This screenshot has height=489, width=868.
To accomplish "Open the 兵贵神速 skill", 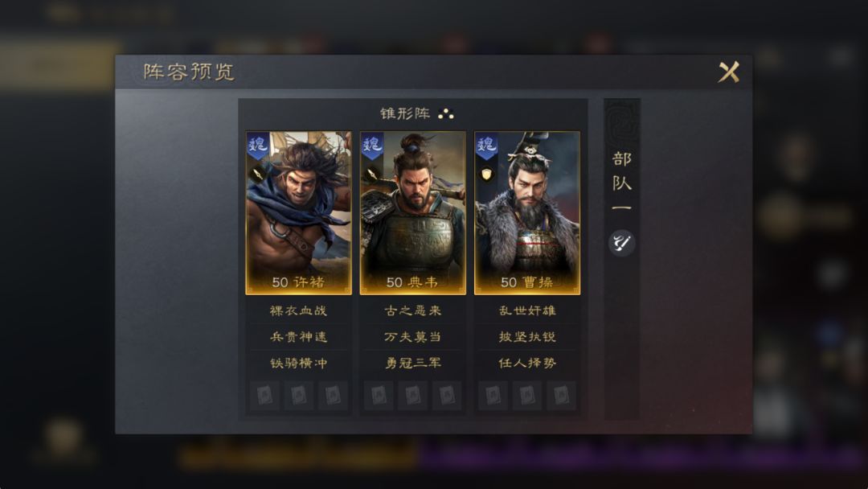I will pos(298,337).
